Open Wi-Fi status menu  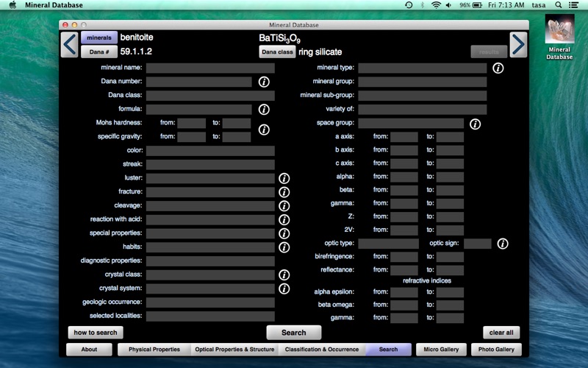click(436, 5)
